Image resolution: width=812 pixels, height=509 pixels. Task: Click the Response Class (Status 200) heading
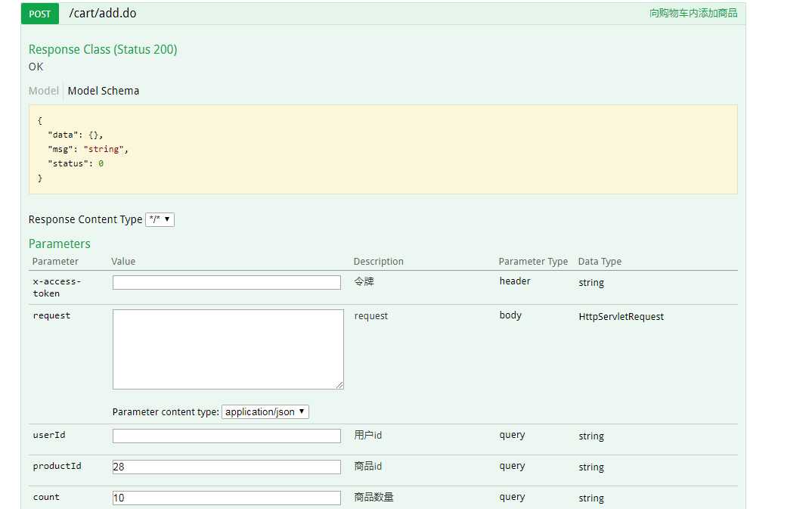tap(103, 50)
